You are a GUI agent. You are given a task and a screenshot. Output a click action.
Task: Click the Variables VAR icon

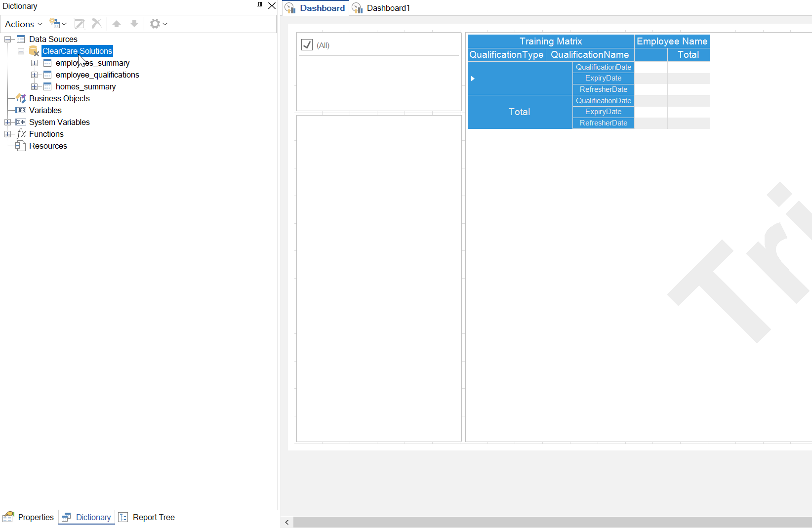coord(21,110)
